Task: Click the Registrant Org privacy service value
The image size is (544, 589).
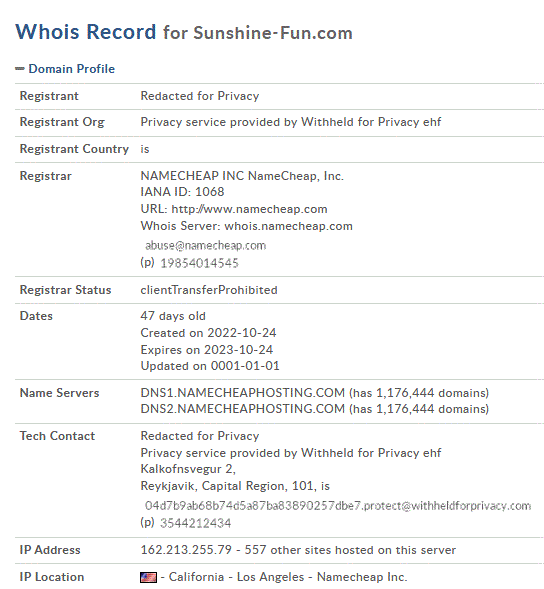Action: click(x=291, y=122)
